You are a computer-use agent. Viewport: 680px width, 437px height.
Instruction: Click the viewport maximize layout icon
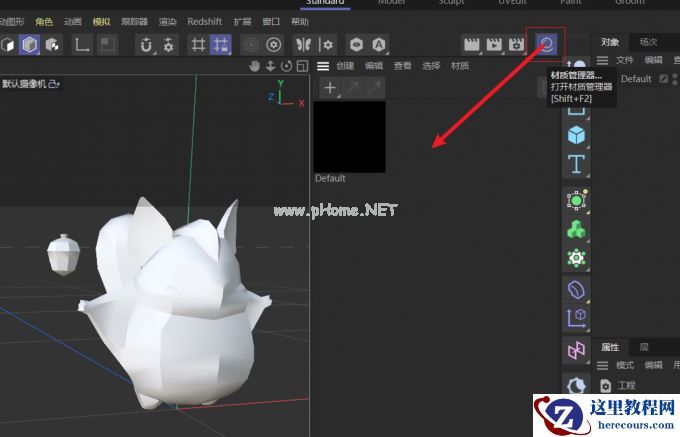click(302, 66)
